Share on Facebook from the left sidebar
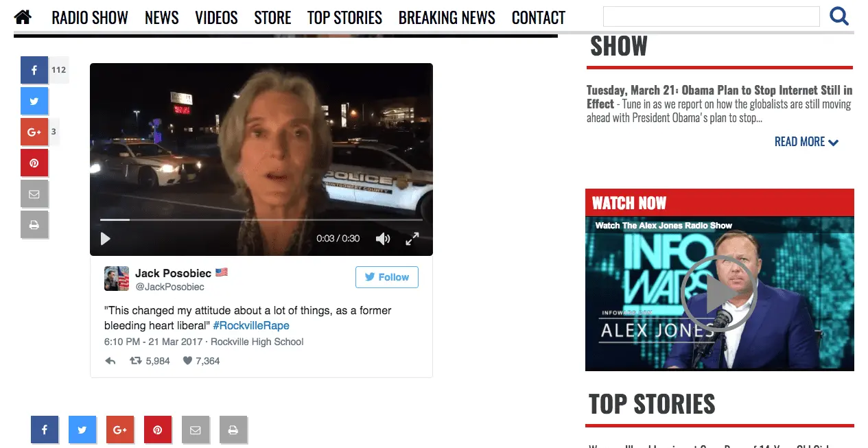The image size is (868, 448). click(x=34, y=70)
